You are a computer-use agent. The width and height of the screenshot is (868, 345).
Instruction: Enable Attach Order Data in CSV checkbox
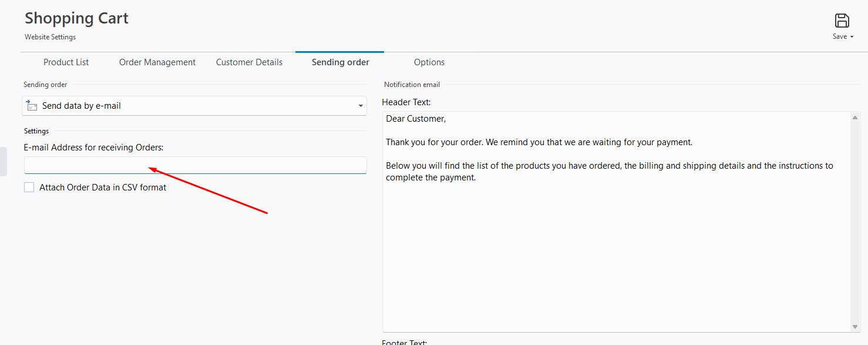(29, 187)
